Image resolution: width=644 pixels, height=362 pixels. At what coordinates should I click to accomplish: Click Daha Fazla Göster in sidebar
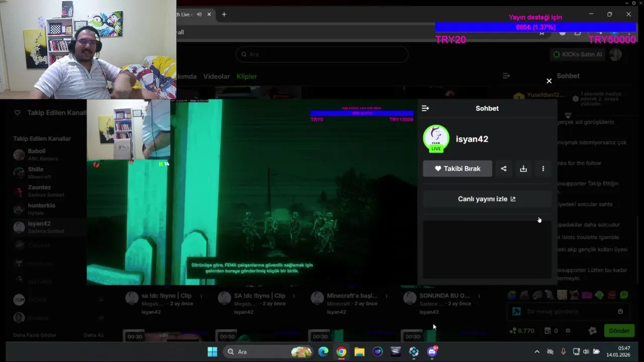click(x=35, y=335)
